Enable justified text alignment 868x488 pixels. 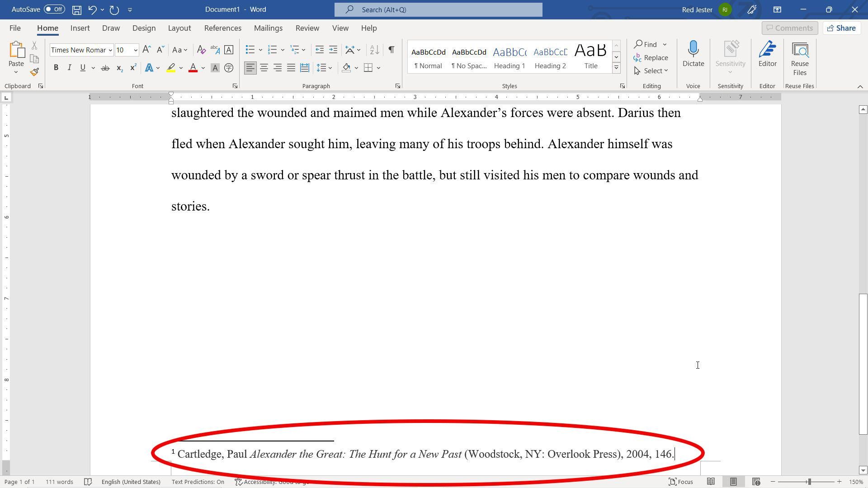[291, 68]
